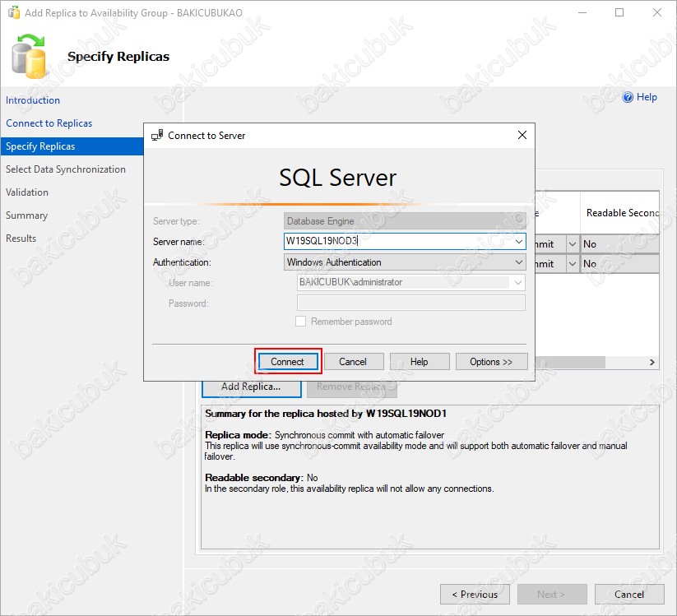Select the Validation step

(27, 192)
